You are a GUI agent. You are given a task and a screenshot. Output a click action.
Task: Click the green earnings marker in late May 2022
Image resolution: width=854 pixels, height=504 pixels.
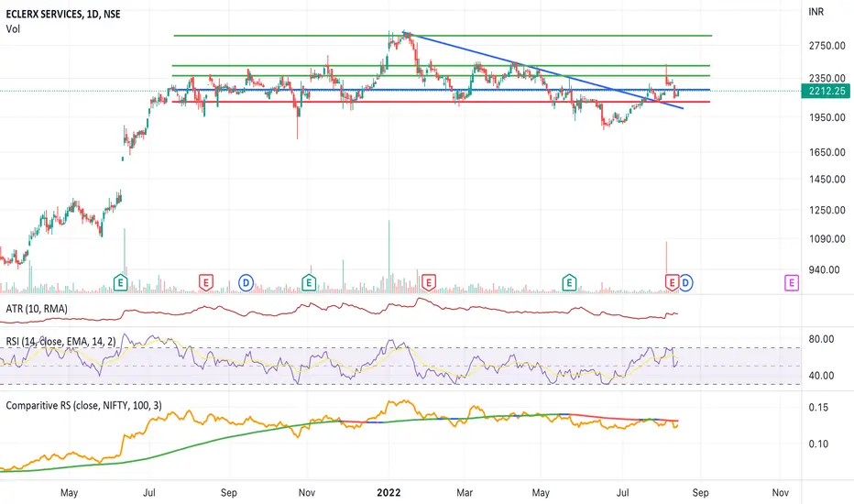[569, 283]
